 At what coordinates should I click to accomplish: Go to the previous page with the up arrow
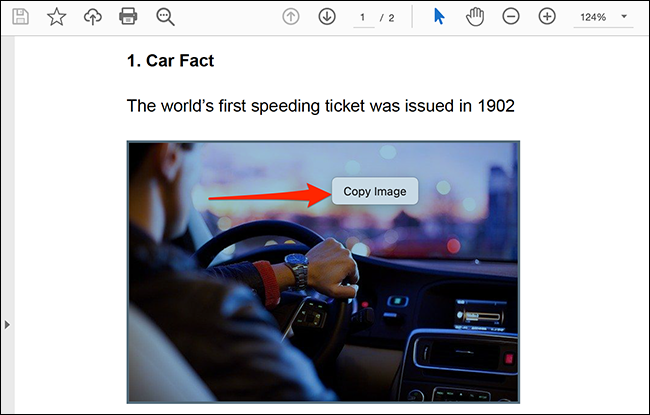tap(291, 17)
